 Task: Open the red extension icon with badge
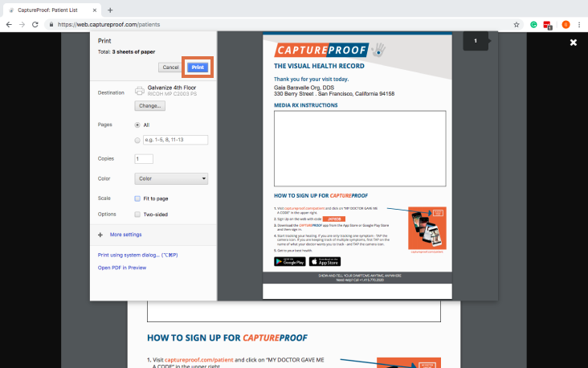click(548, 25)
